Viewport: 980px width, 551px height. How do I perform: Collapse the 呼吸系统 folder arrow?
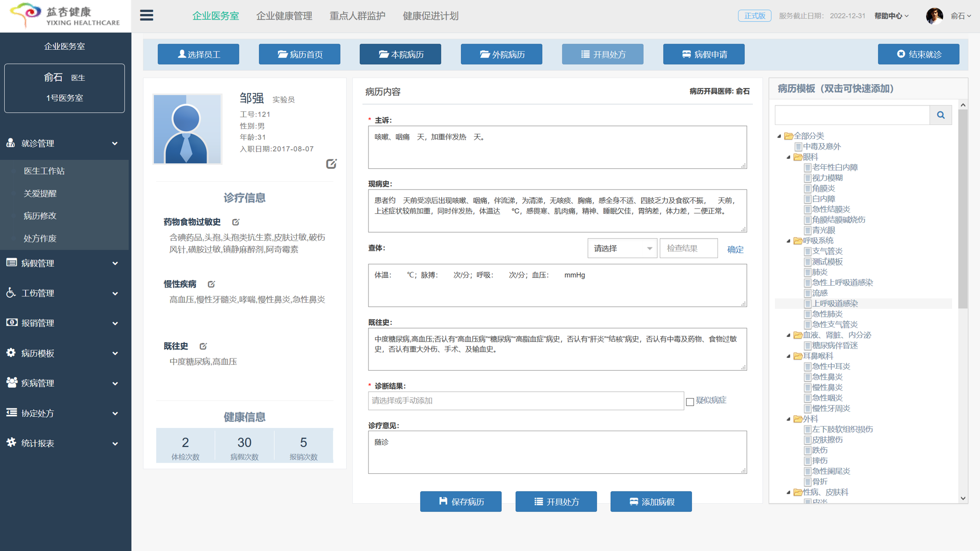pos(789,241)
